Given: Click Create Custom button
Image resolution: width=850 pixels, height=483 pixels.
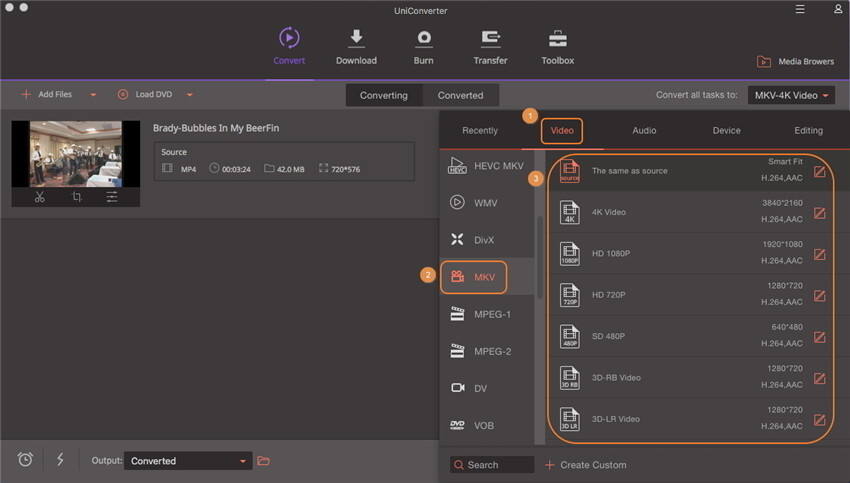Looking at the screenshot, I should coord(585,465).
